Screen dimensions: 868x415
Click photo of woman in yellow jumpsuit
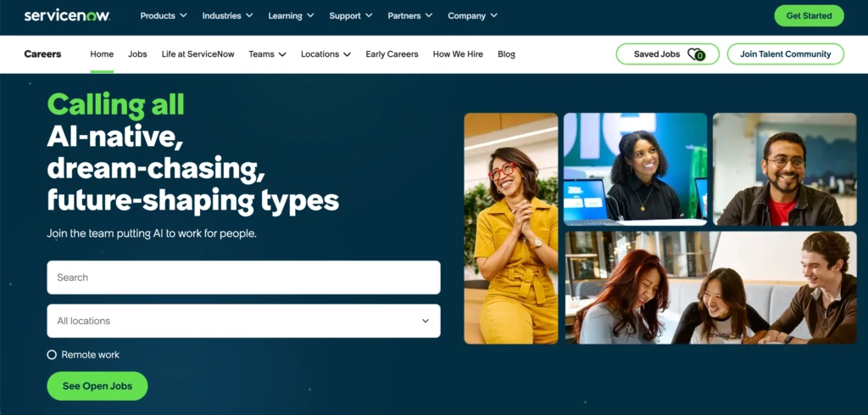(511, 228)
